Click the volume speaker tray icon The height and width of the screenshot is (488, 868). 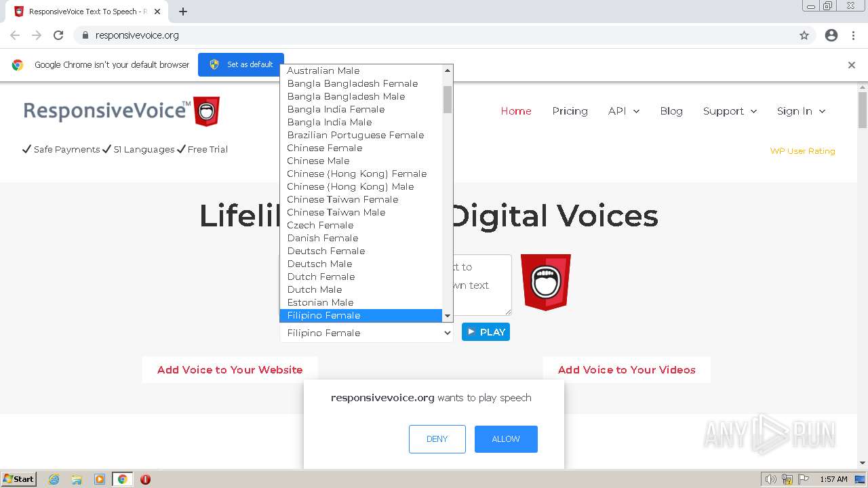pyautogui.click(x=771, y=479)
